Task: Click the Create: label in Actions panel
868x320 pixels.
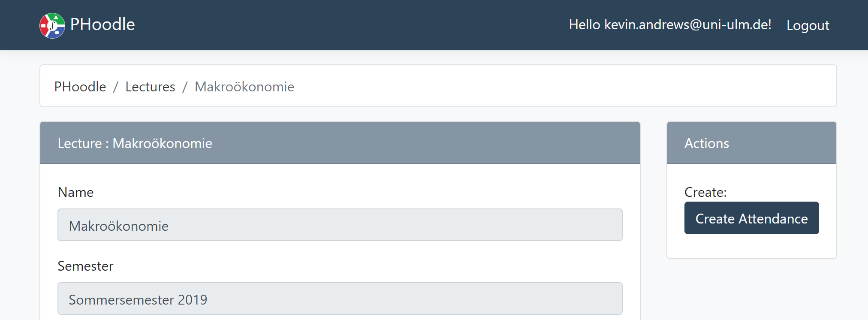Action: [x=705, y=192]
